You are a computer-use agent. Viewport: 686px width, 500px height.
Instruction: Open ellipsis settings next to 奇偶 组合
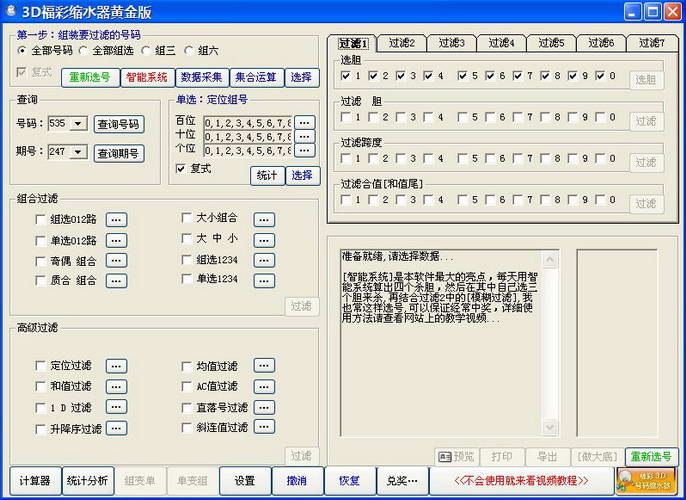(116, 261)
